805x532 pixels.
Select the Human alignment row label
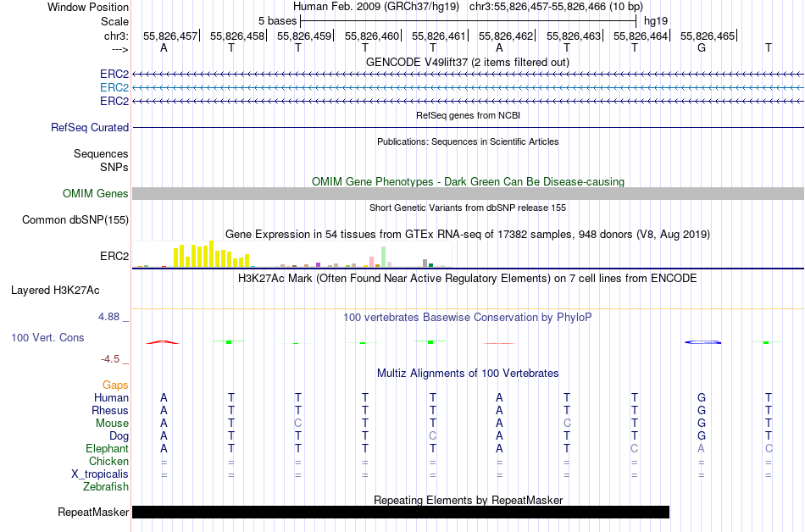pos(111,397)
